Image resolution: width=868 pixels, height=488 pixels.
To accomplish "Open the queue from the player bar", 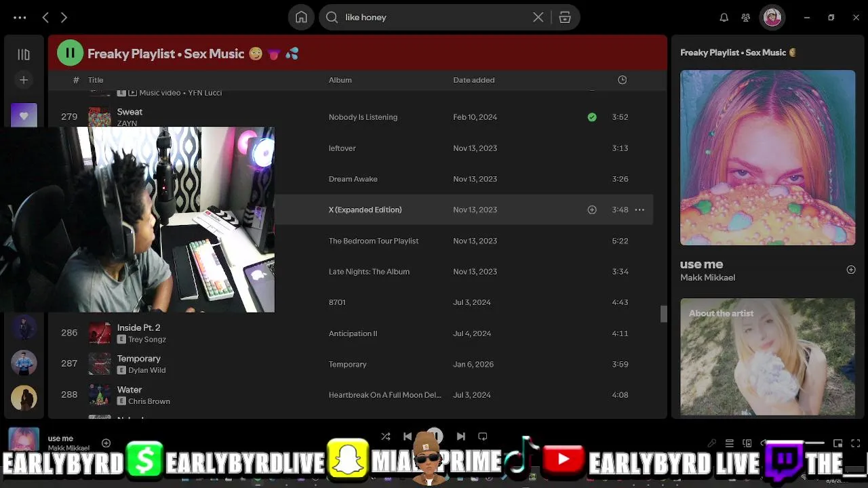I will [x=730, y=443].
